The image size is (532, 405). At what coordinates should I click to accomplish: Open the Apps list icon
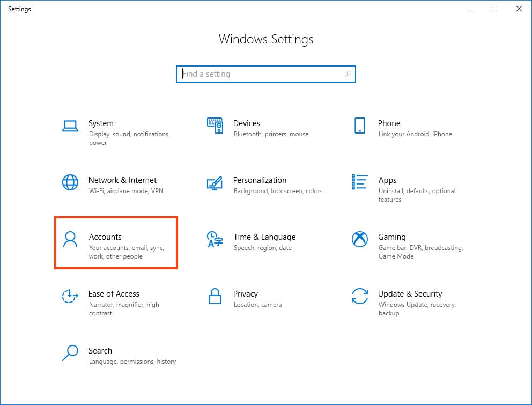[360, 182]
